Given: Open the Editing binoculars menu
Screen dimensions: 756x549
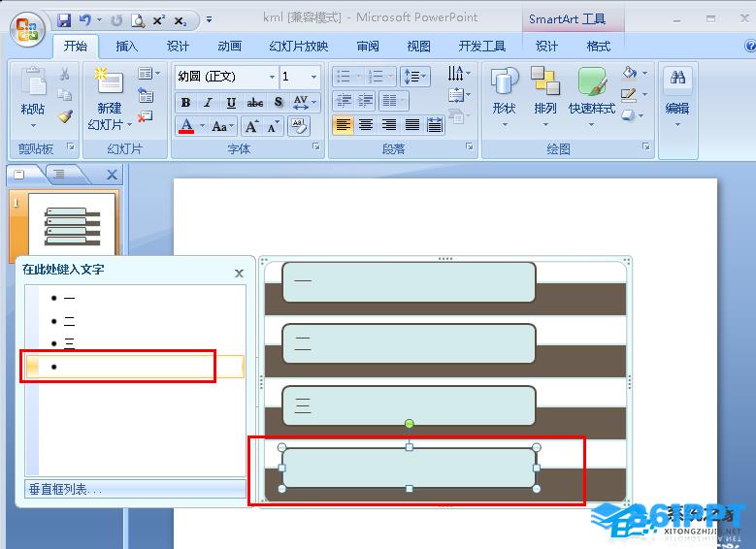Looking at the screenshot, I should tap(677, 96).
